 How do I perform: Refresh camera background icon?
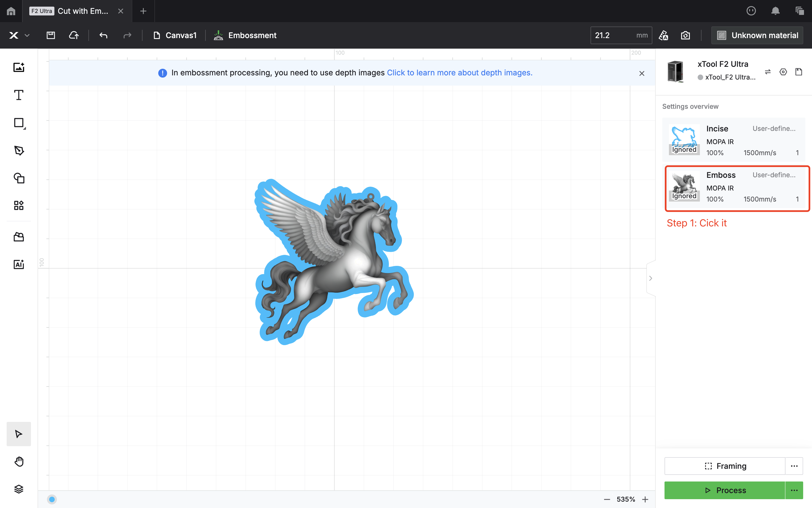(685, 35)
